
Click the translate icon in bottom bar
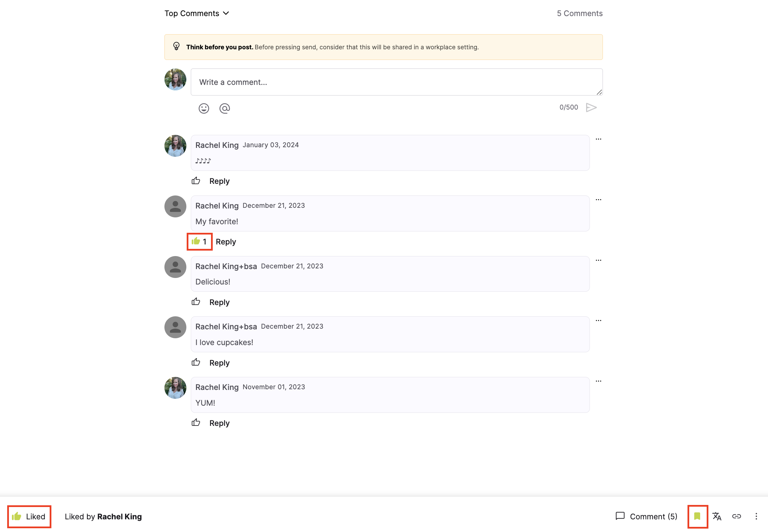(x=717, y=516)
